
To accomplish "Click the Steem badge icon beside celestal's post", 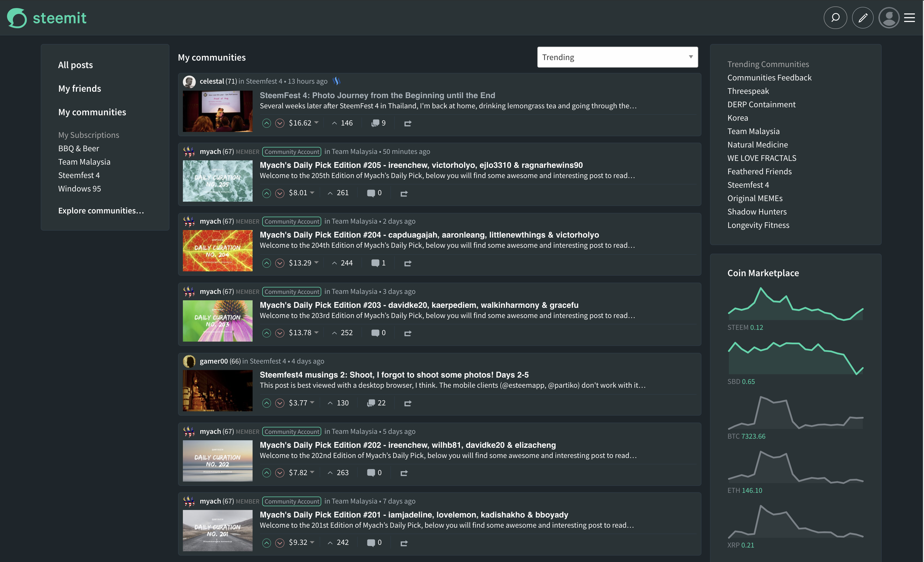I will click(336, 81).
